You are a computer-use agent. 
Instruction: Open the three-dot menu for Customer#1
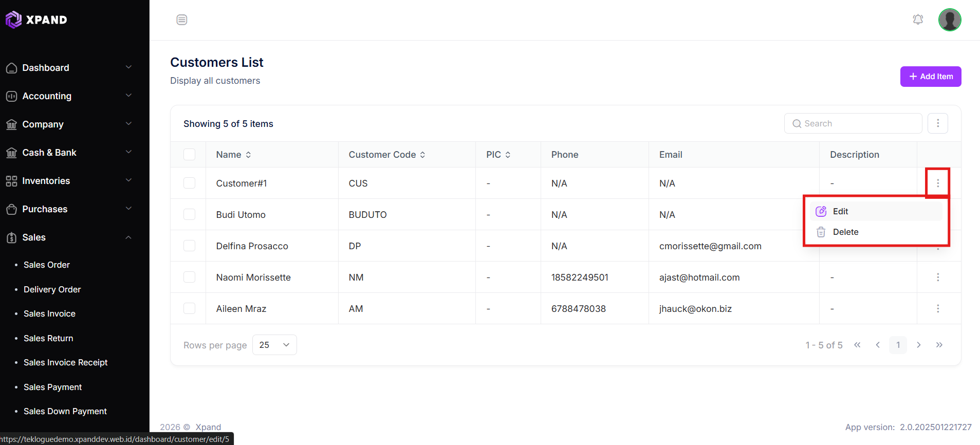coord(938,183)
